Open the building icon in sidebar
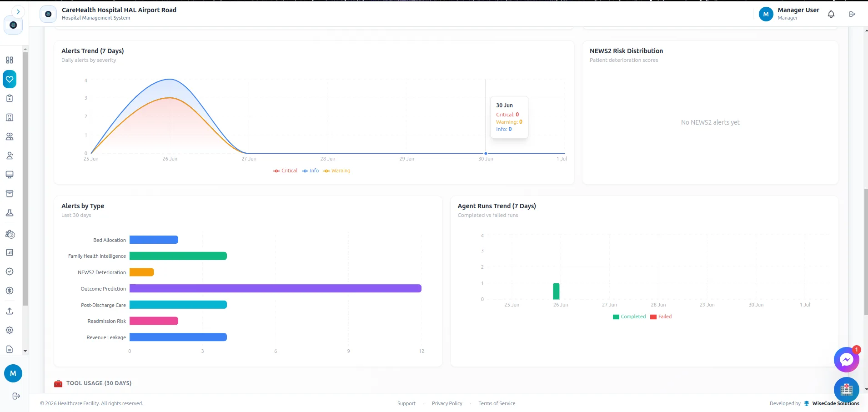This screenshot has width=868, height=412. (x=10, y=117)
